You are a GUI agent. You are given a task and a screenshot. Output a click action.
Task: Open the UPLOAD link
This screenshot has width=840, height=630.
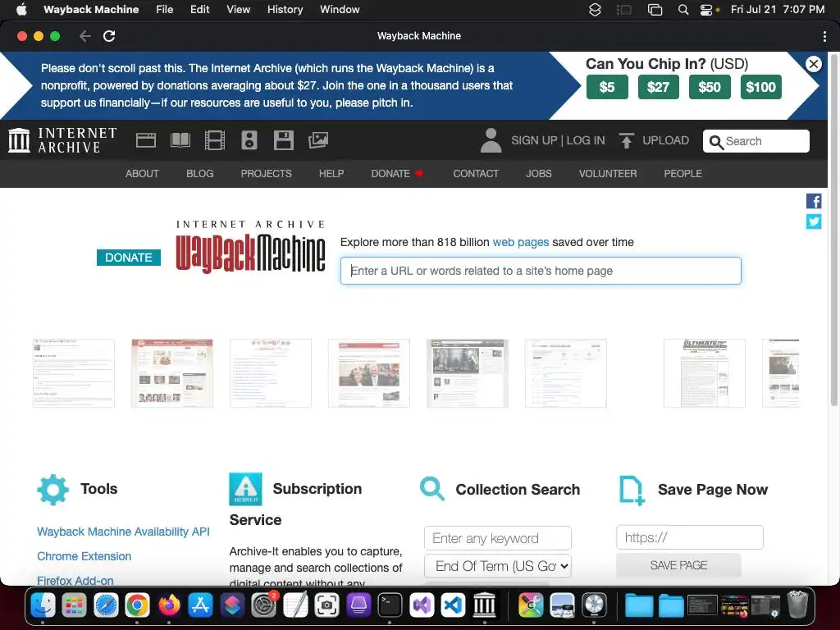(665, 140)
